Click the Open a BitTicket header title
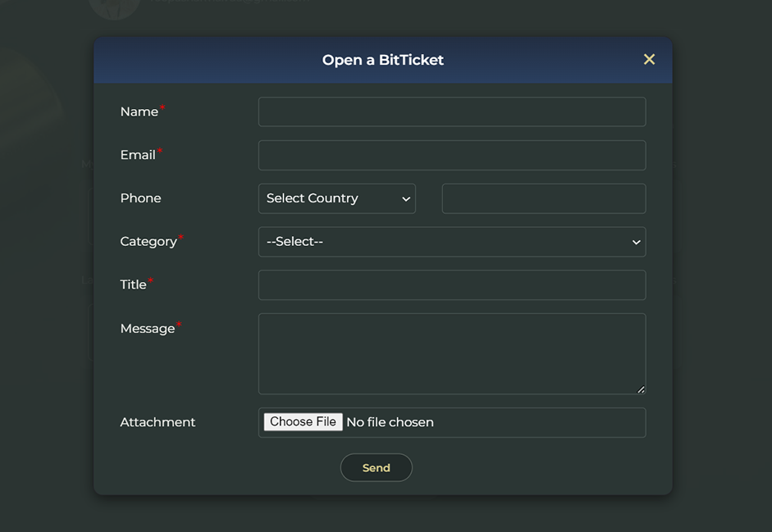Image resolution: width=772 pixels, height=532 pixels. click(382, 60)
